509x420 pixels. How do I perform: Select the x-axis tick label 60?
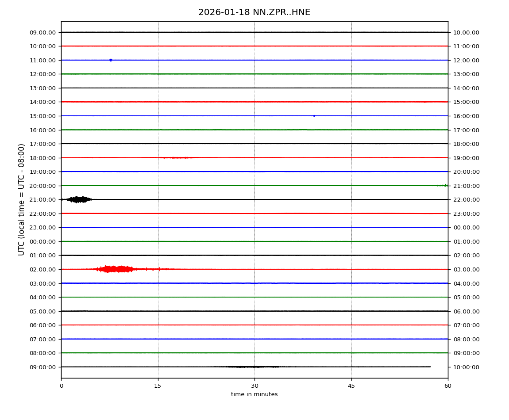pyautogui.click(x=448, y=386)
